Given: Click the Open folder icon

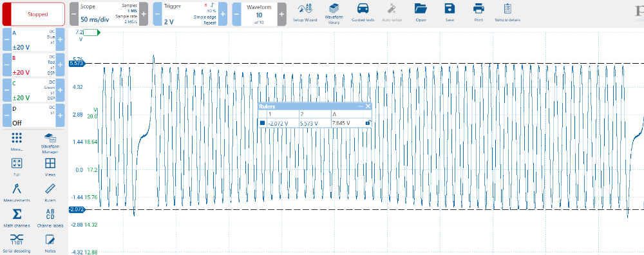Looking at the screenshot, I should point(421,12).
